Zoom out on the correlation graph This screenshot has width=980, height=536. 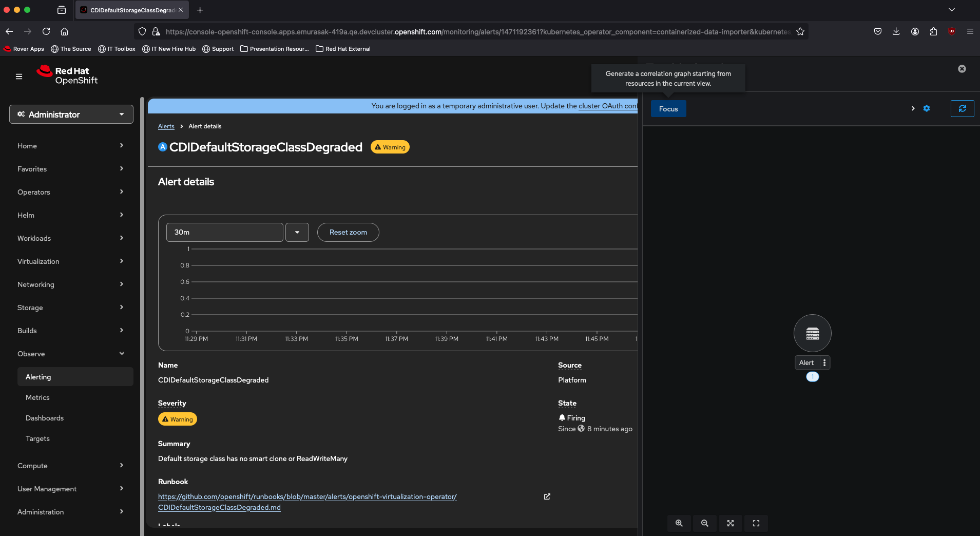(705, 523)
